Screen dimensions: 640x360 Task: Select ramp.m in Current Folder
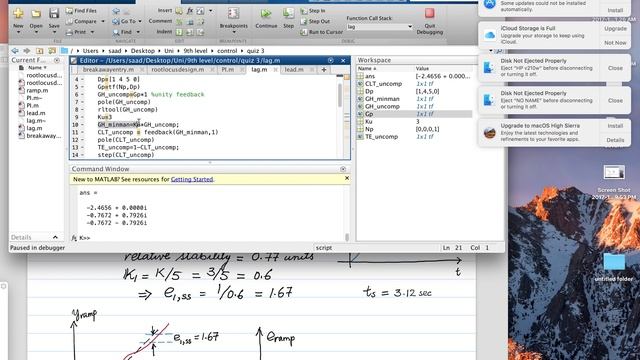[37, 91]
